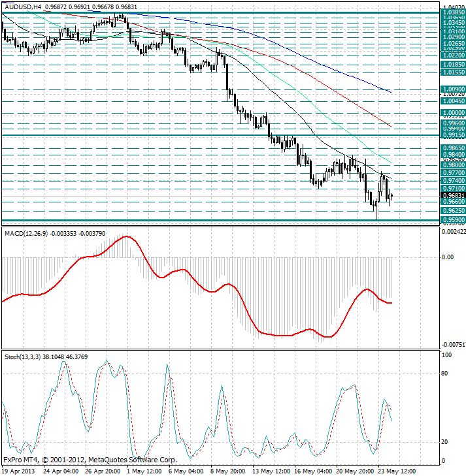
Task: Select the Stoch(13,3,3) indicator label
Action: [22, 357]
